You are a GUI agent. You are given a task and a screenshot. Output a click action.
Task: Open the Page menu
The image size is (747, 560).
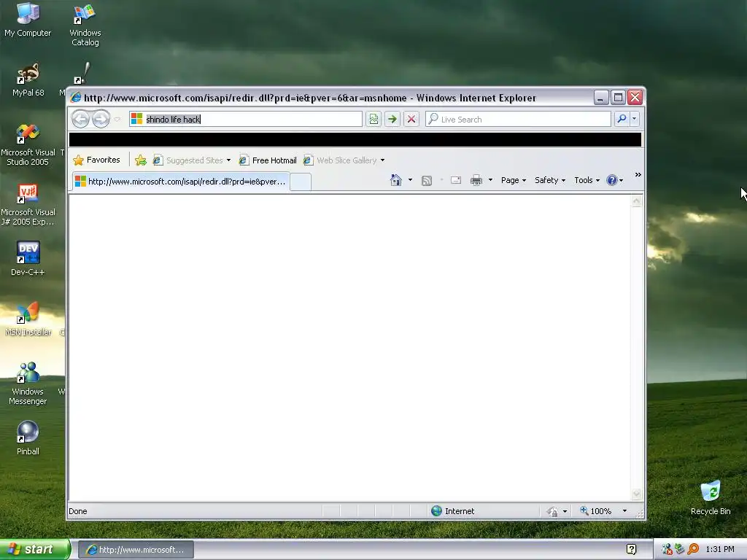point(513,180)
